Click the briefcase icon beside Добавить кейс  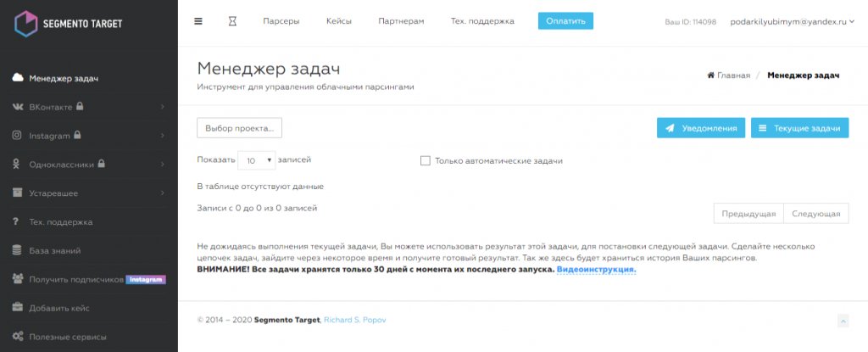(x=18, y=308)
